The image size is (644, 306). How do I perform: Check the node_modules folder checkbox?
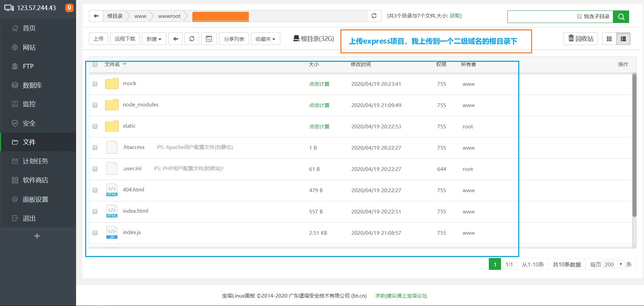pos(95,105)
